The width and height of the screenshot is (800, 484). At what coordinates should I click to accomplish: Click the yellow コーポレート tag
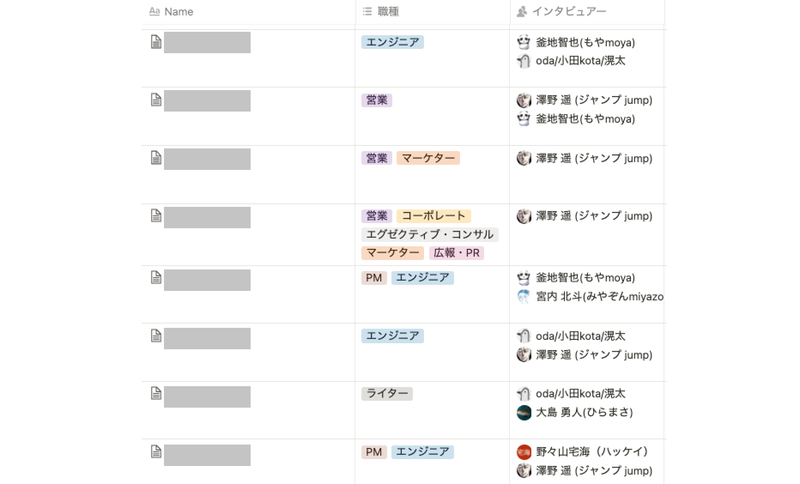coord(433,216)
